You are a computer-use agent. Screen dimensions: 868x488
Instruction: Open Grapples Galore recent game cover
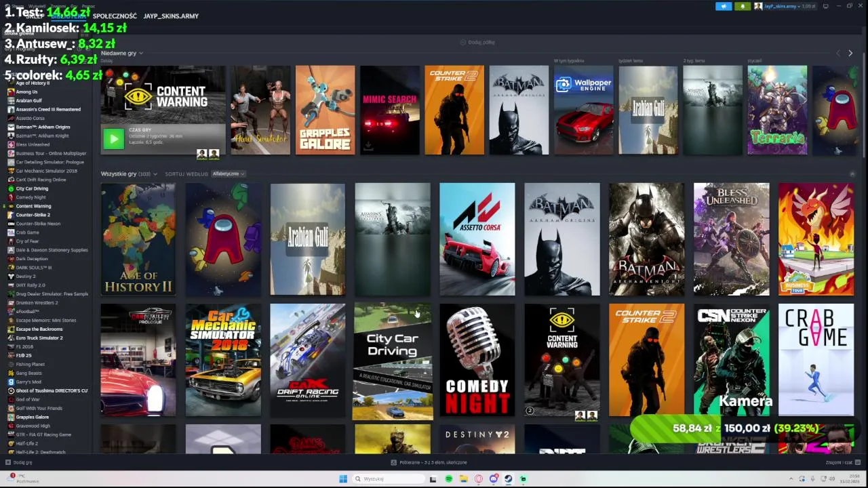point(325,110)
